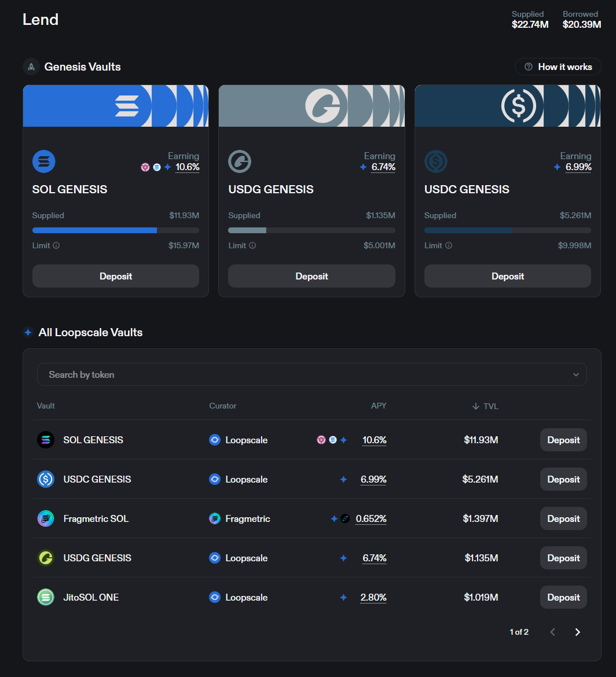The height and width of the screenshot is (677, 616).
Task: Click the USDC GENESIS card token icon
Action: [436, 161]
